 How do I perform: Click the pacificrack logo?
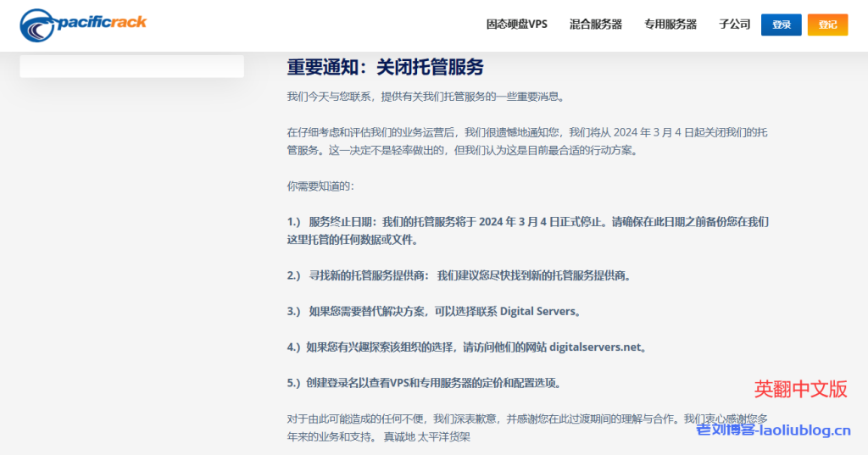[x=83, y=25]
